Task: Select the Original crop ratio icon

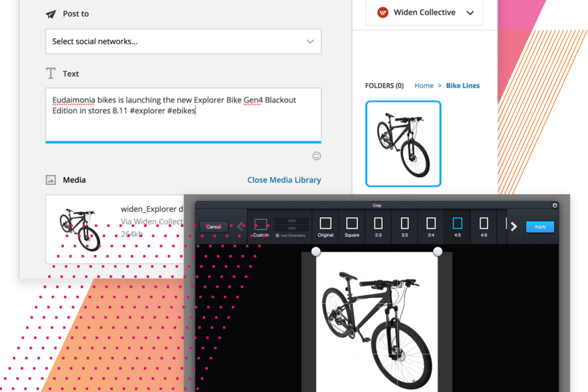Action: tap(325, 224)
